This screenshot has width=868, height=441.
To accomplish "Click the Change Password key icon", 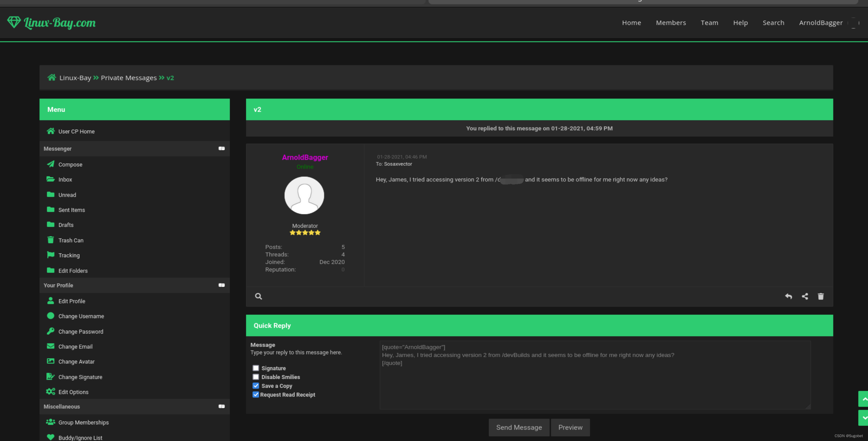I will click(51, 331).
